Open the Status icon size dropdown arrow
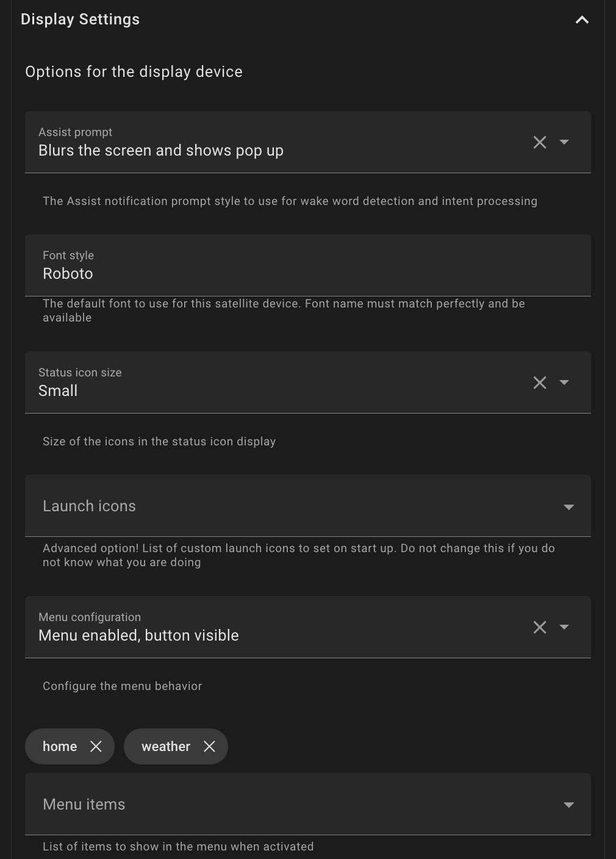 (x=564, y=383)
